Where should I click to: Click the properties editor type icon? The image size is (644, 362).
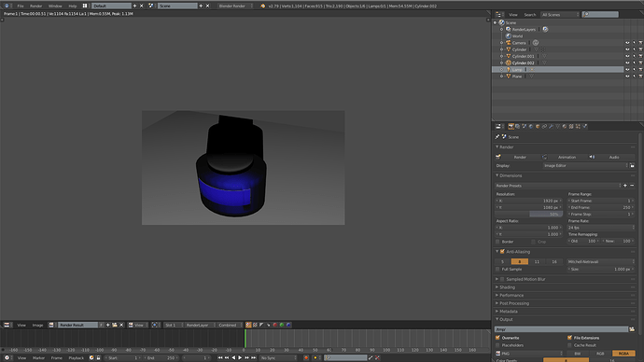pos(498,126)
